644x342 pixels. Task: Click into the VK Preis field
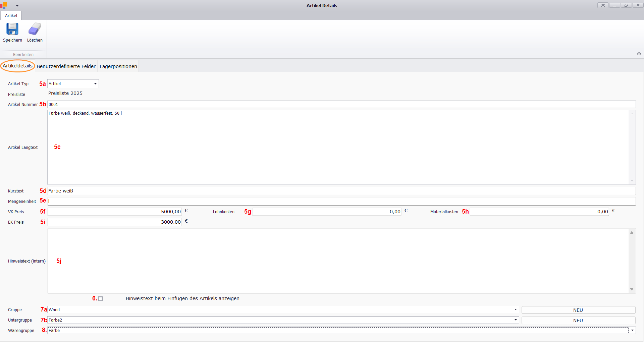click(114, 212)
